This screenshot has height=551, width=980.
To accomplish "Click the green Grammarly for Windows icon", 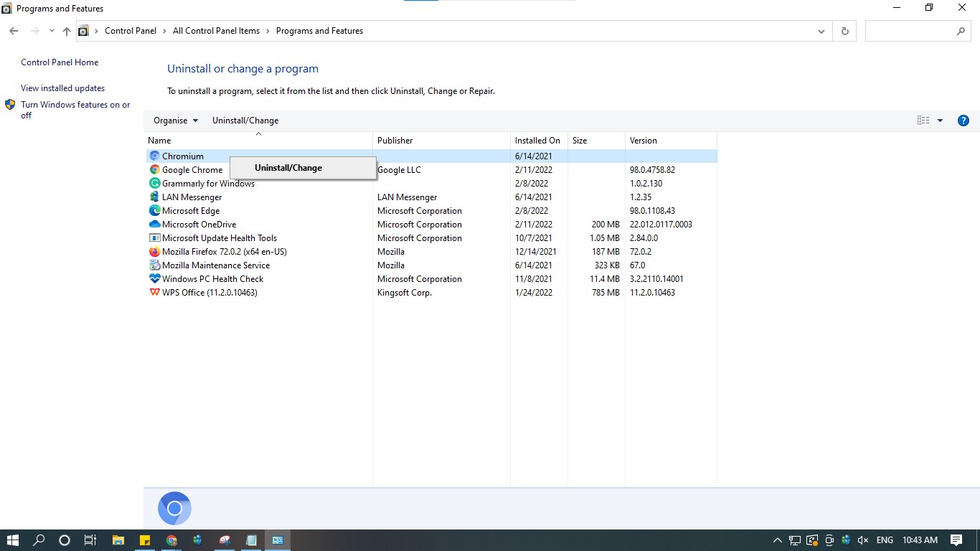I will click(x=154, y=184).
